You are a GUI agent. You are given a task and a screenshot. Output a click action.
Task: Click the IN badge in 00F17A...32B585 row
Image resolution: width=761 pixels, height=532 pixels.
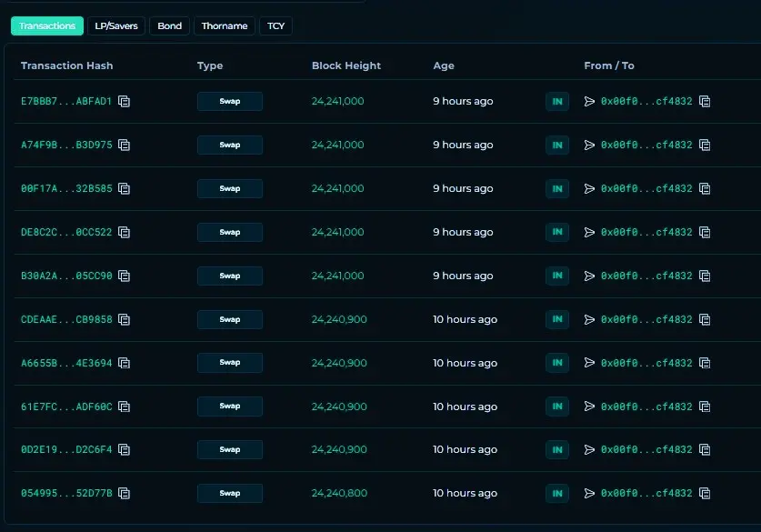coord(557,189)
